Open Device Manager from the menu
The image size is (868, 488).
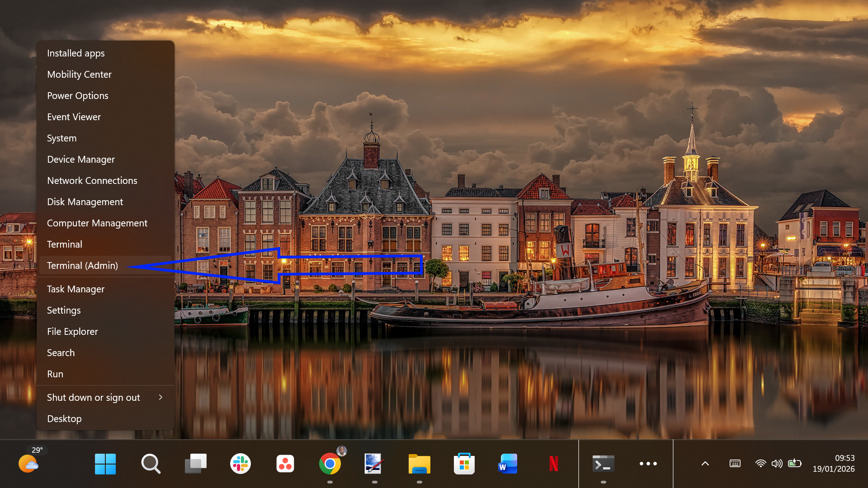pos(80,159)
